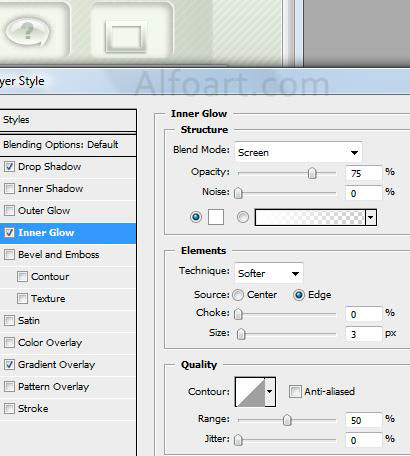This screenshot has width=410, height=456.
Task: Select the Edge source radio button
Action: pyautogui.click(x=299, y=295)
